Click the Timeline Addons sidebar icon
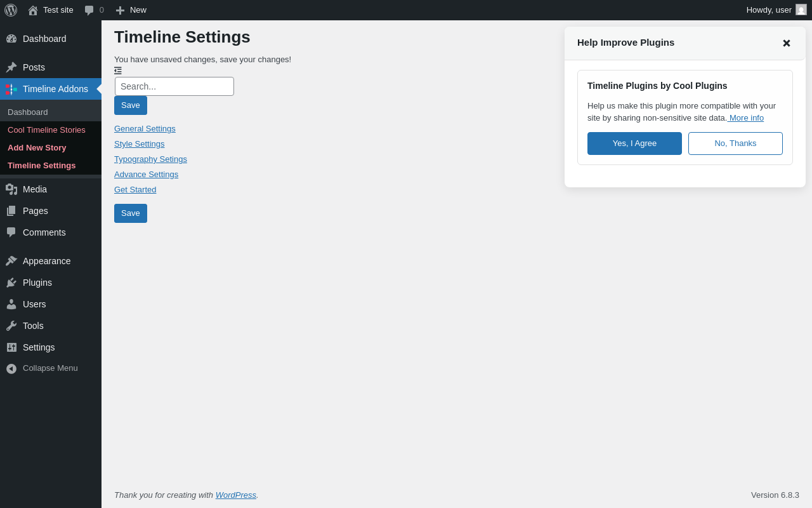The height and width of the screenshot is (508, 812). pyautogui.click(x=11, y=90)
